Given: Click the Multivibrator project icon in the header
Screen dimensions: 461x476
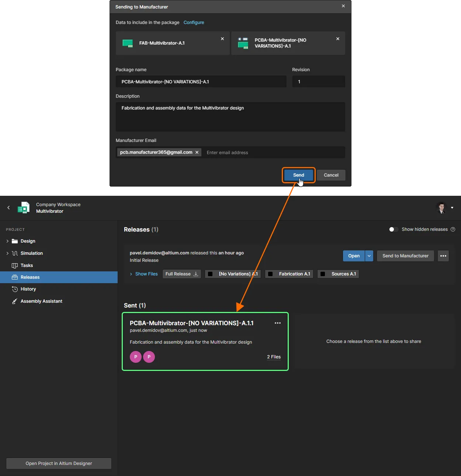Looking at the screenshot, I should 24,208.
